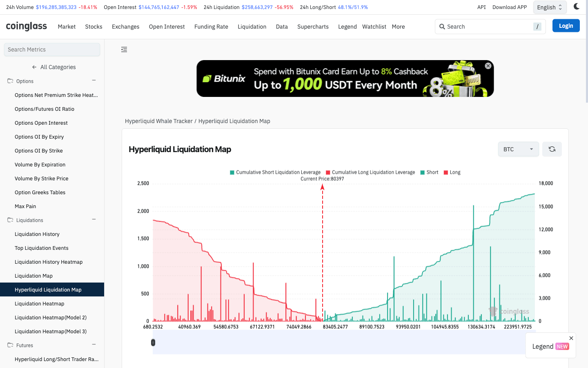This screenshot has width=588, height=368.
Task: Open Liquidation History Heatmap
Action: point(49,262)
